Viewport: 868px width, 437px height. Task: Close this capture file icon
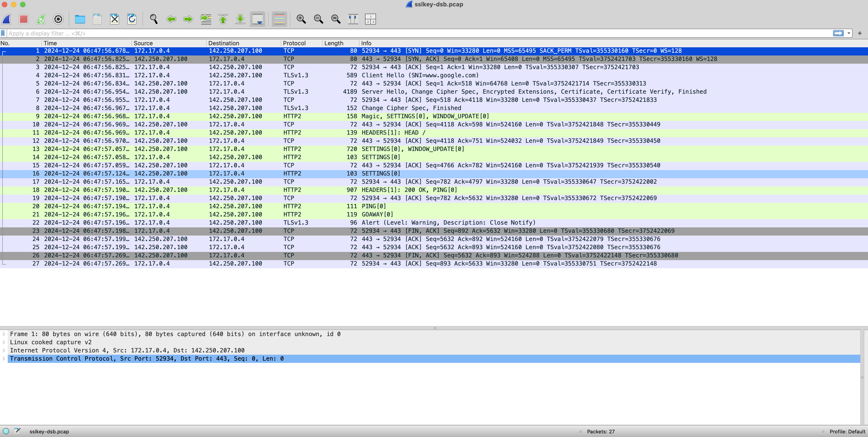pos(114,19)
